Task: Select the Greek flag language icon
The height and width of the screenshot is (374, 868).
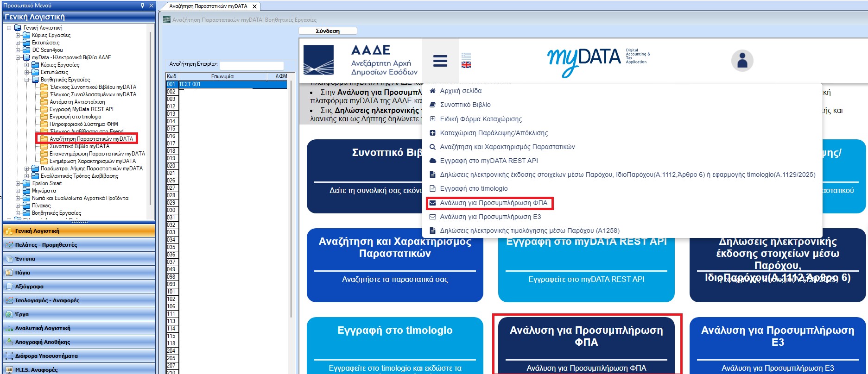Action: pos(466,56)
